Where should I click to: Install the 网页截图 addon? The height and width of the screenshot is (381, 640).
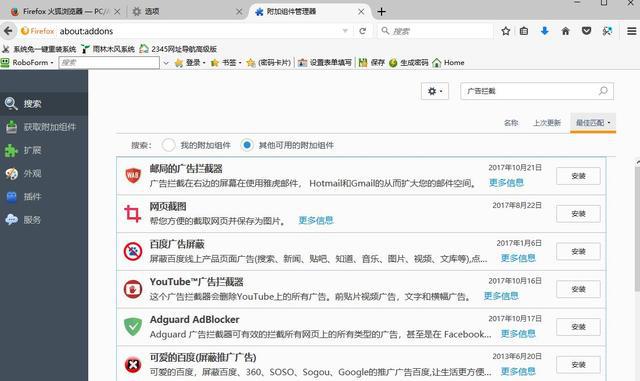[x=578, y=214]
